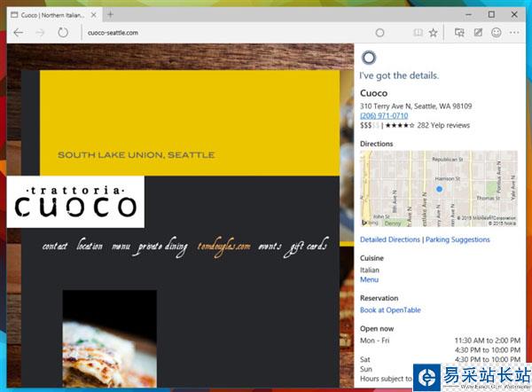
Task: Click the Cuoco heading in Cortana pane
Action: tap(373, 93)
